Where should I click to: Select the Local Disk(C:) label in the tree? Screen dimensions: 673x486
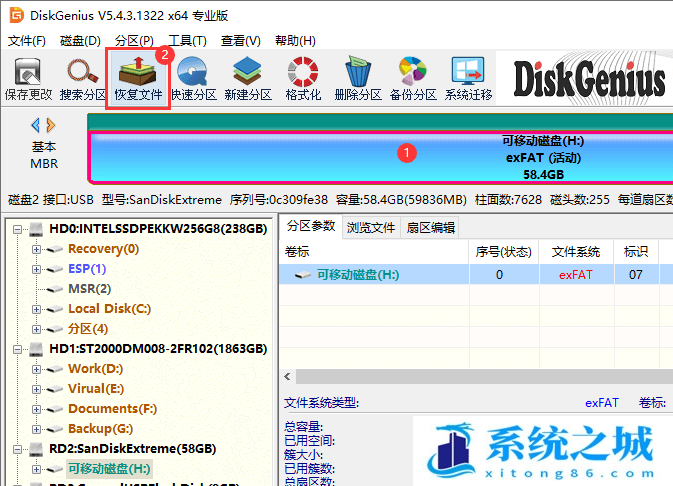tap(109, 309)
